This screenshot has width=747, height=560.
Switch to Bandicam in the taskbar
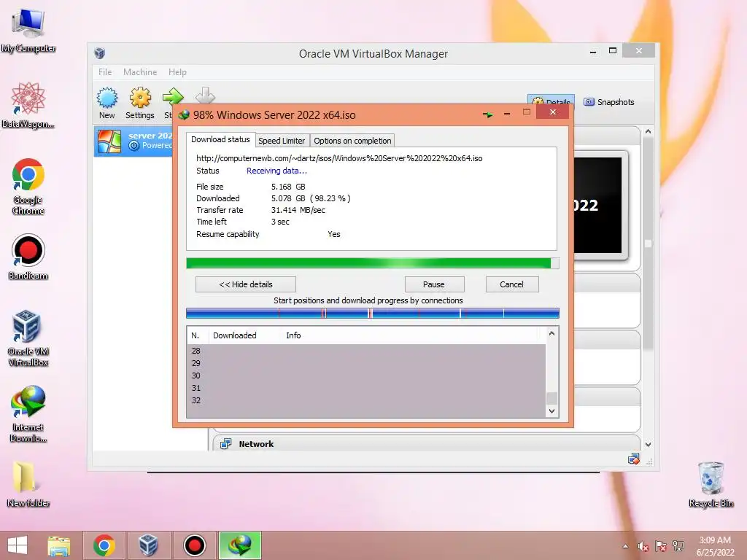[x=194, y=545]
